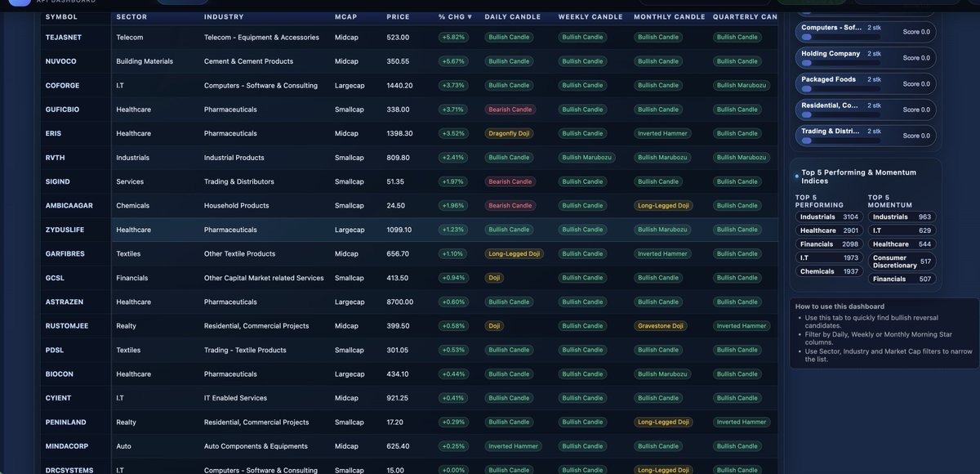Click GUFICBIO's daily Bearish Candle badge

pyautogui.click(x=510, y=110)
